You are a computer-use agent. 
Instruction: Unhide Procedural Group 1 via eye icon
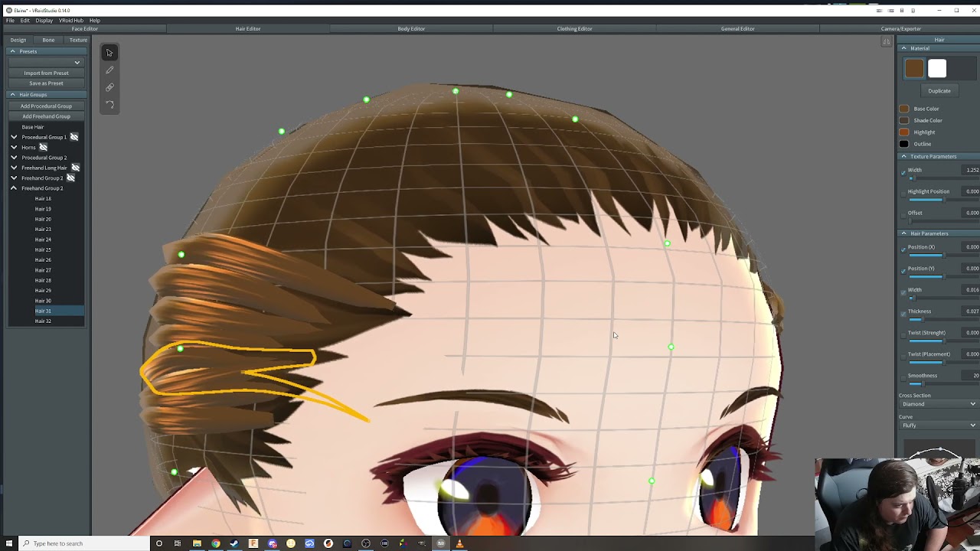coord(74,137)
